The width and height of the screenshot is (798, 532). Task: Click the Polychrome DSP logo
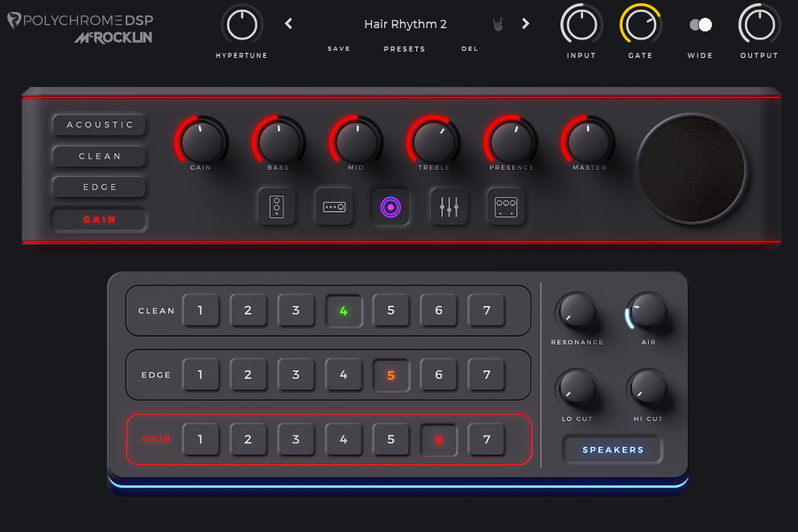pos(79,20)
